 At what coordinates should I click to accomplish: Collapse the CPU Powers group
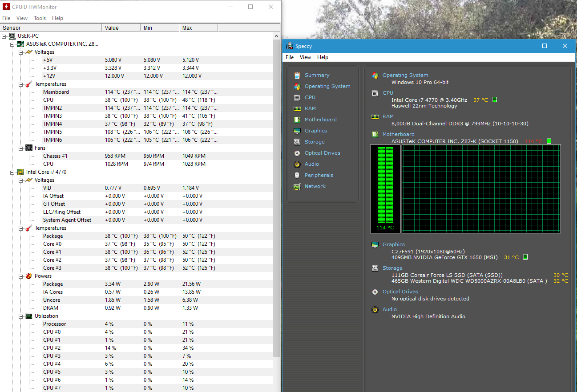coord(20,276)
